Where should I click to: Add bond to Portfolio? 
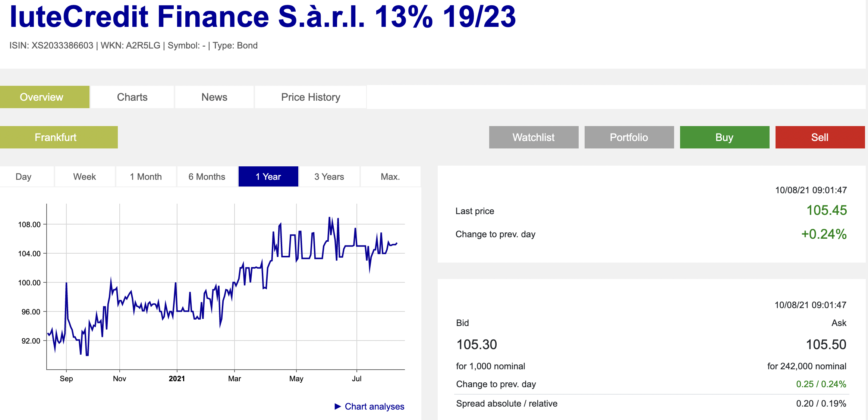tap(629, 137)
